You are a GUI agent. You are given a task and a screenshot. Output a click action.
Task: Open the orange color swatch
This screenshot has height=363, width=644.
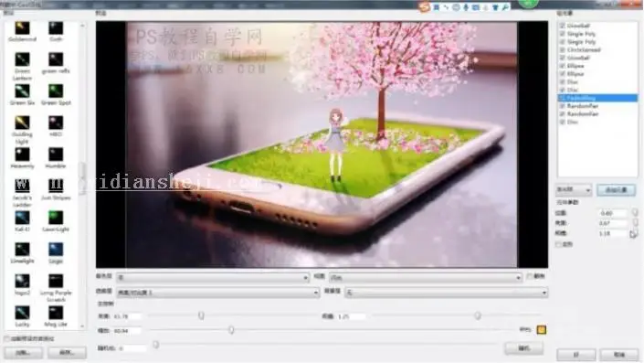[542, 330]
